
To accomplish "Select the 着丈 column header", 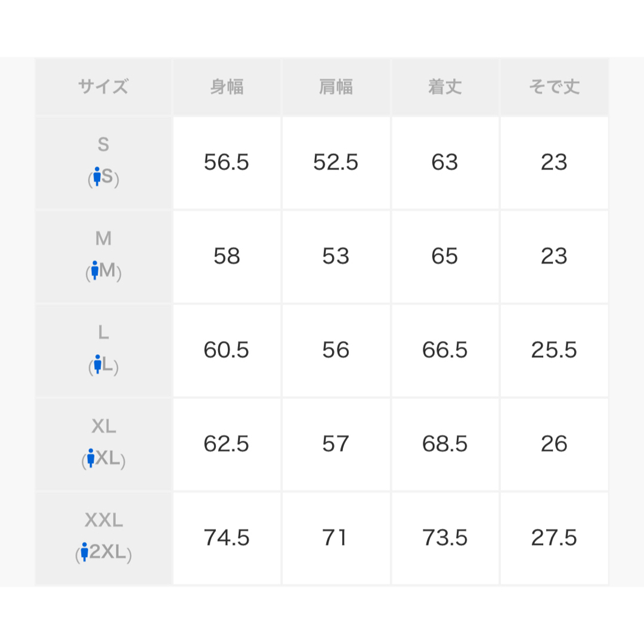I will [445, 86].
